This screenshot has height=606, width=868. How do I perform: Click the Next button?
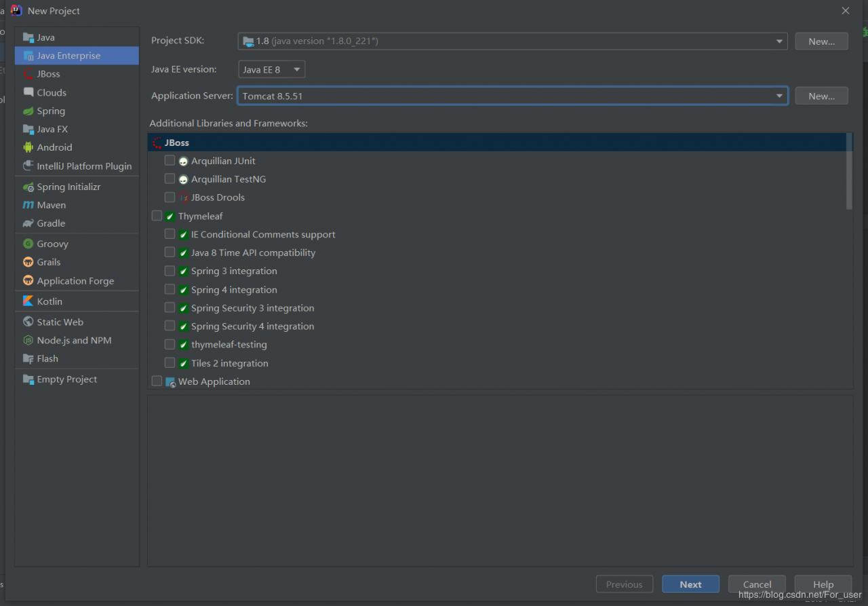pos(690,584)
